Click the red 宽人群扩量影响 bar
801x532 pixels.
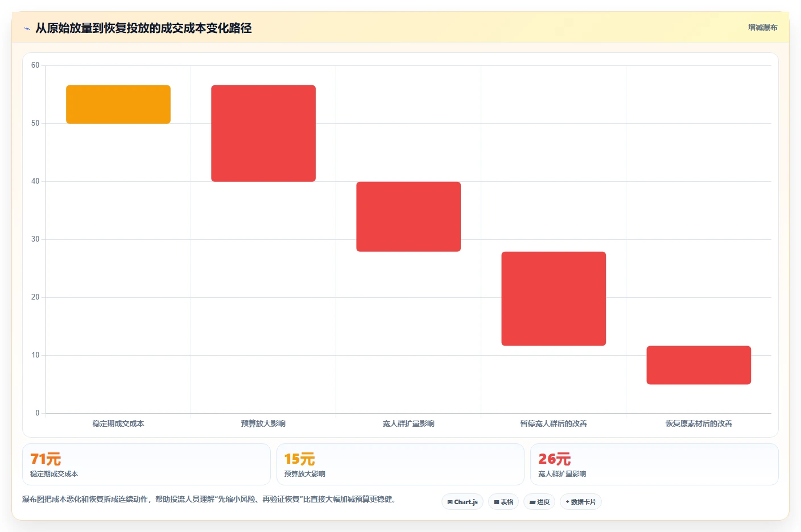tap(408, 217)
